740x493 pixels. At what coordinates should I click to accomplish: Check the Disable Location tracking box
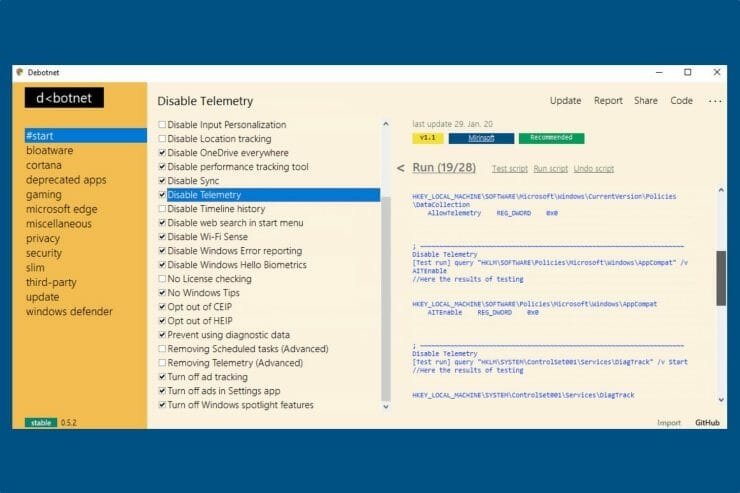tap(162, 139)
